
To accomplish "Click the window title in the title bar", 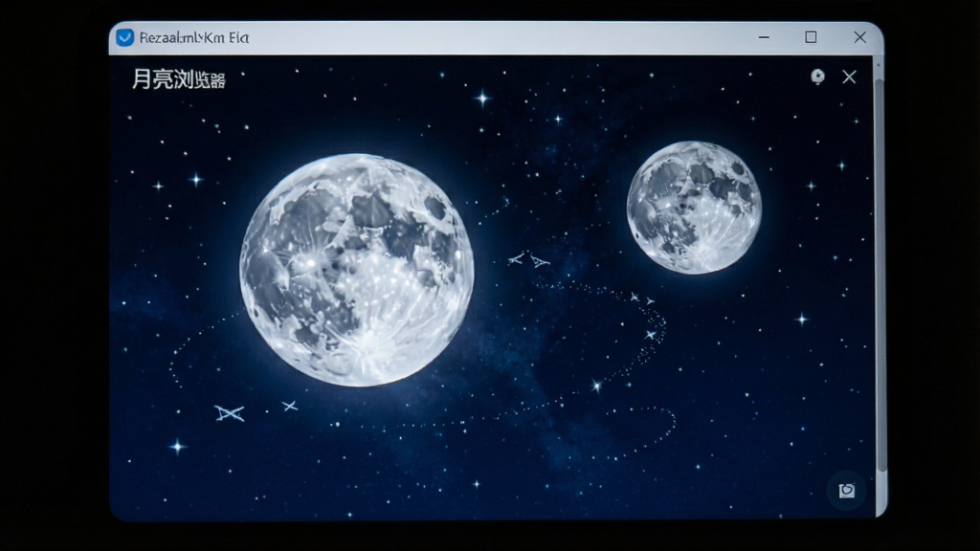I will point(193,37).
